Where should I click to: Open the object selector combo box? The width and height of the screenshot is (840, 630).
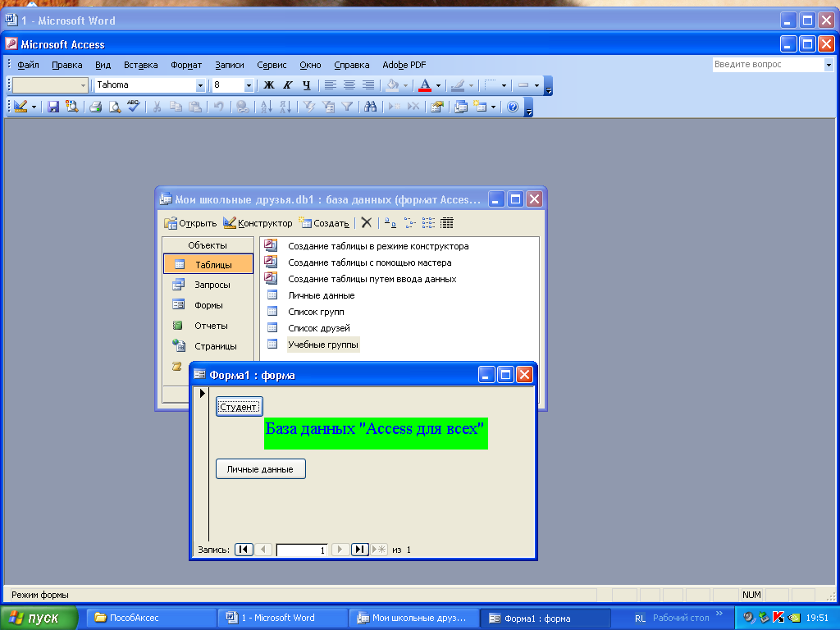coord(50,85)
